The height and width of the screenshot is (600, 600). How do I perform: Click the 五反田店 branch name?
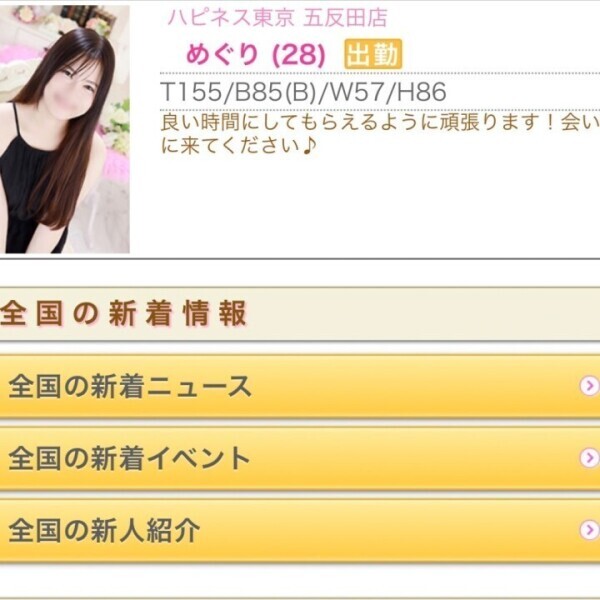coord(346,18)
